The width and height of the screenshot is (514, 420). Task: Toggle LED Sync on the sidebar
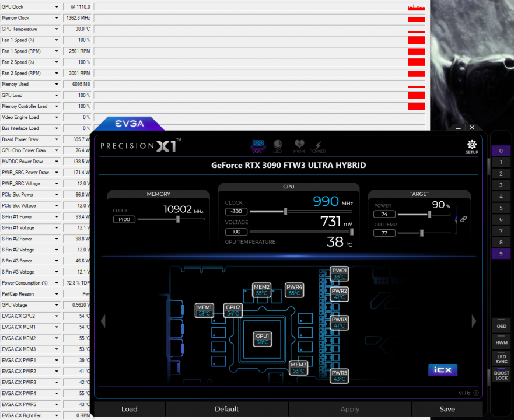click(x=501, y=359)
